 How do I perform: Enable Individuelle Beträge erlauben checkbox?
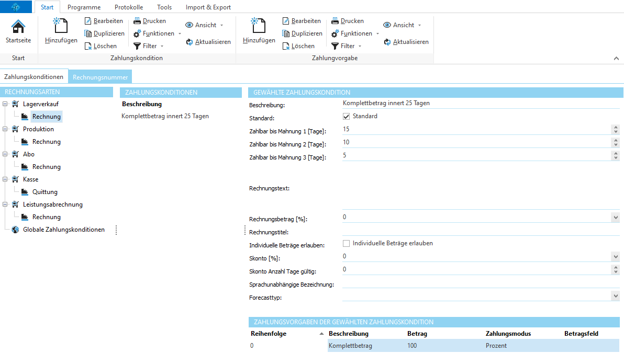(346, 243)
